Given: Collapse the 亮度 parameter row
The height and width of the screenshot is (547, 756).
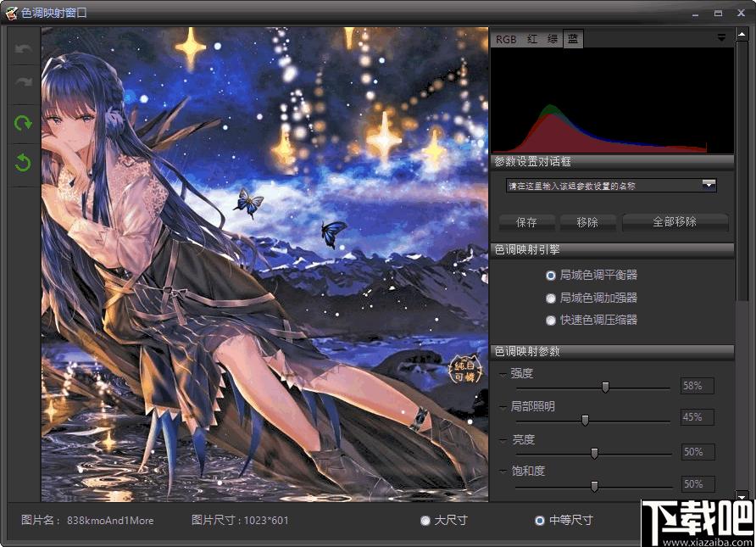Looking at the screenshot, I should 503,440.
